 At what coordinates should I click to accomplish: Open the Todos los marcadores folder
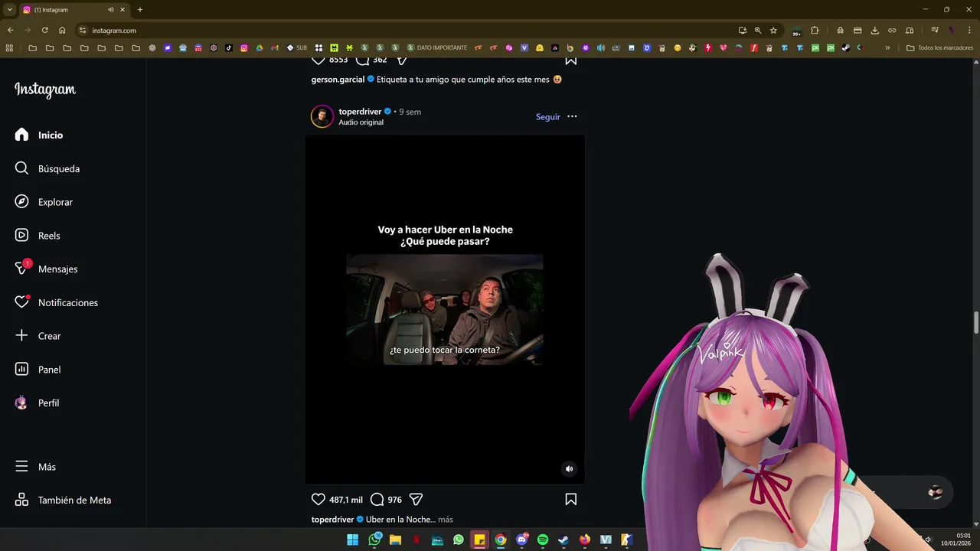[940, 47]
